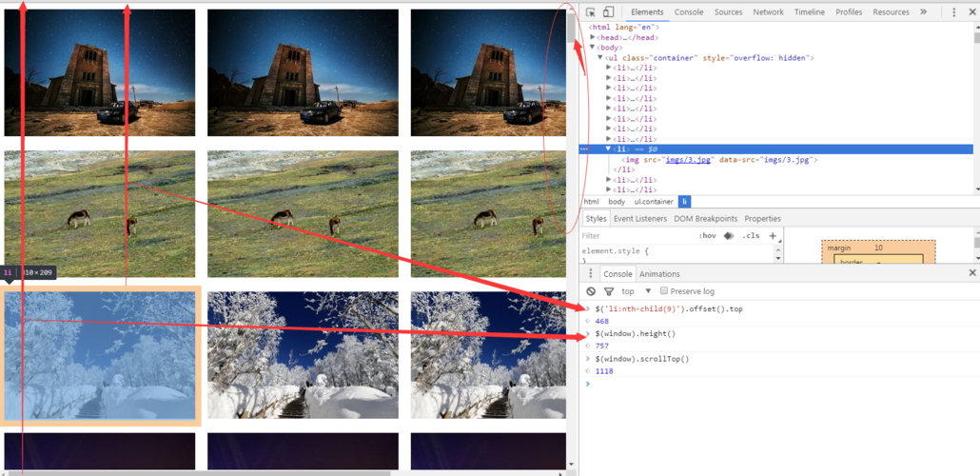Open the Console tab in the top bar

pos(689,11)
